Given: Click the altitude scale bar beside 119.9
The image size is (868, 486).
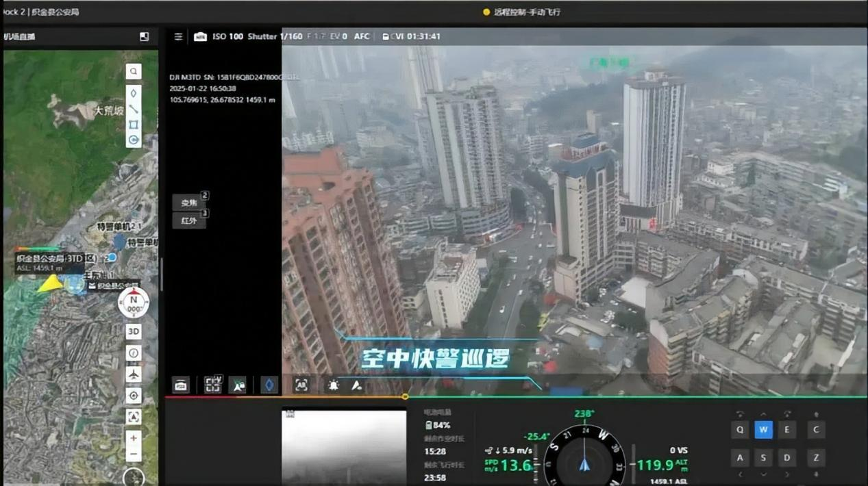Looking at the screenshot, I should pos(632,464).
